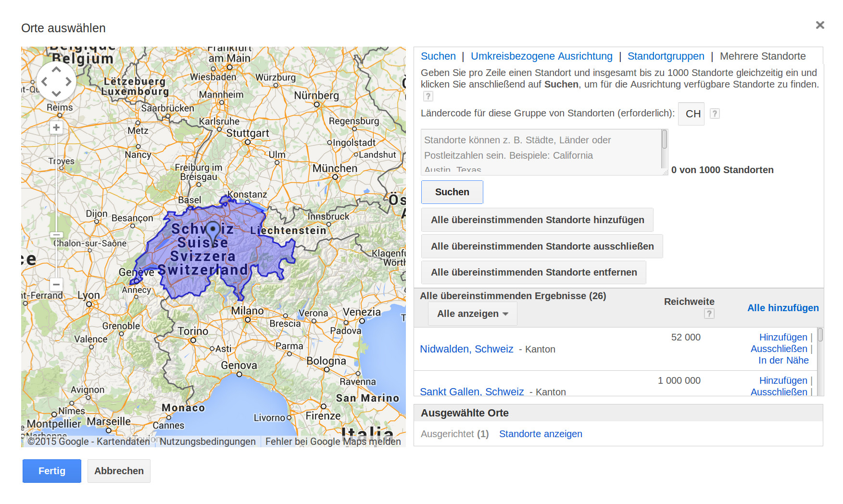This screenshot has height=504, width=843.
Task: Open Sankt Gallen, Schweiz result link
Action: pos(472,391)
